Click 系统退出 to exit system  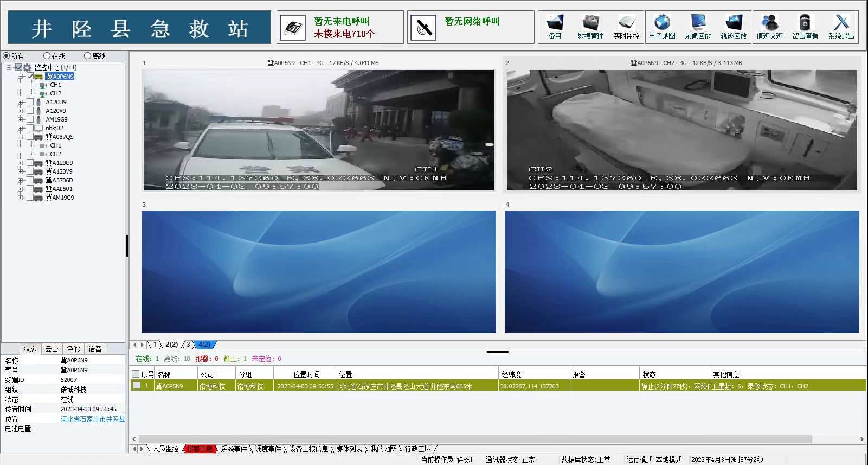(841, 27)
